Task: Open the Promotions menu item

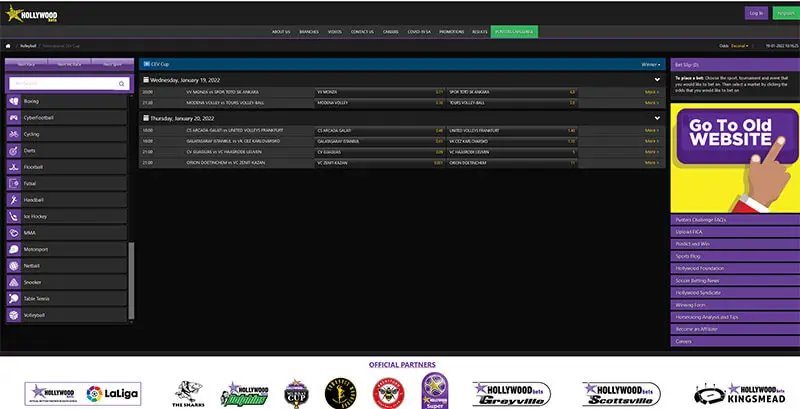Action: click(452, 32)
